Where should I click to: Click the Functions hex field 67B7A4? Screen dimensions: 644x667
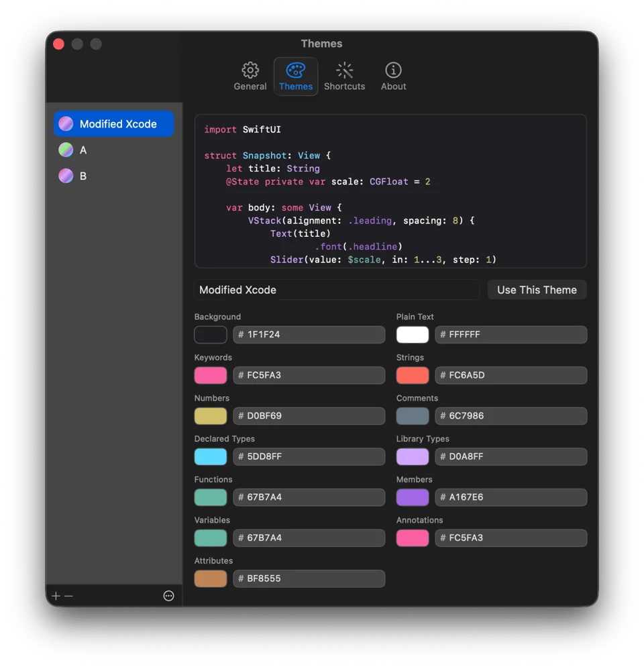[x=309, y=497]
